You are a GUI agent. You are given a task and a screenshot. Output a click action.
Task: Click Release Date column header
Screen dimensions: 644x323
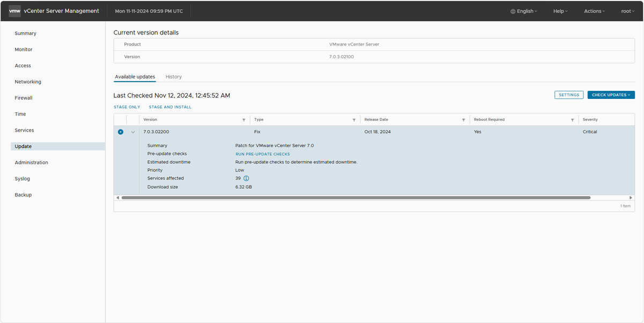376,120
